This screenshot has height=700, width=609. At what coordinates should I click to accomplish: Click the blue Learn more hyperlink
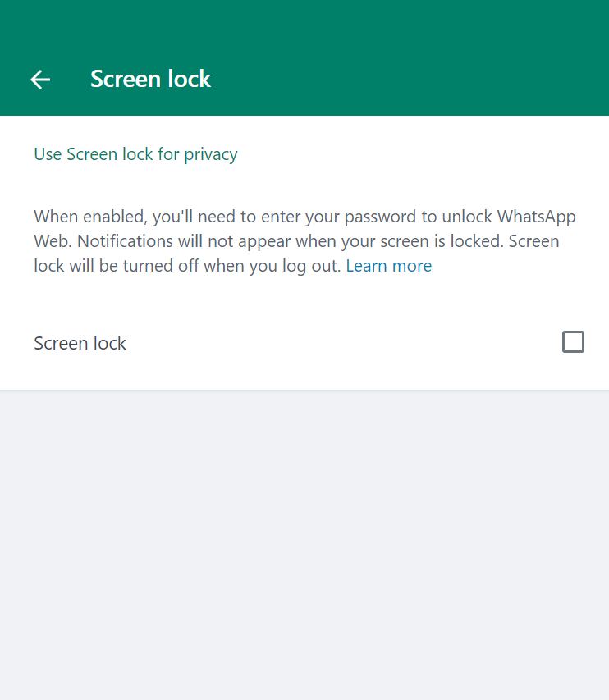[x=388, y=266]
